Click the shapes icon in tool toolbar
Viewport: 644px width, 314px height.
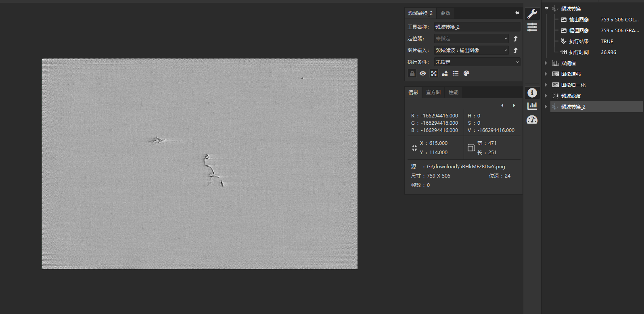(445, 73)
